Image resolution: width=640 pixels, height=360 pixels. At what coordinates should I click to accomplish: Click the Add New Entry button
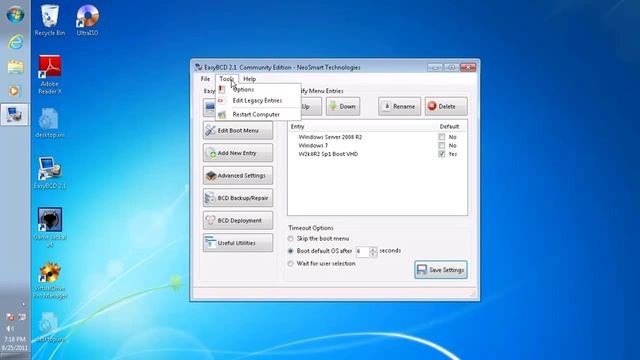[238, 153]
